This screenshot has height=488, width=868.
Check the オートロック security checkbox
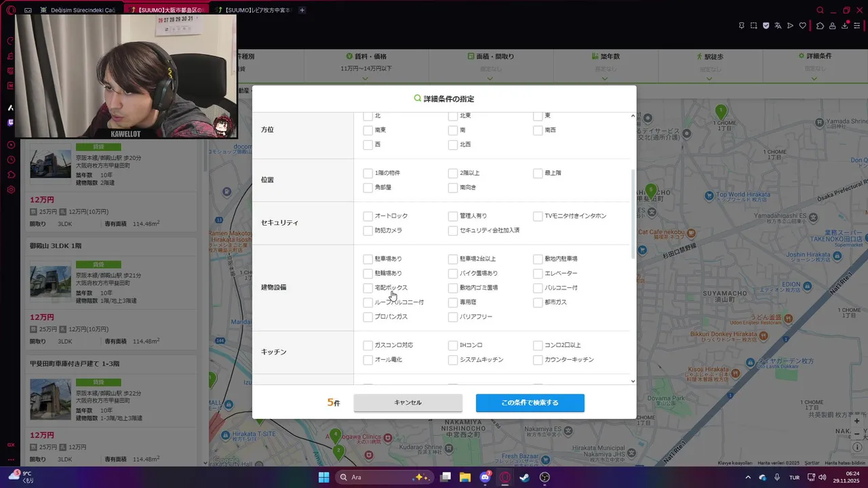(x=368, y=216)
